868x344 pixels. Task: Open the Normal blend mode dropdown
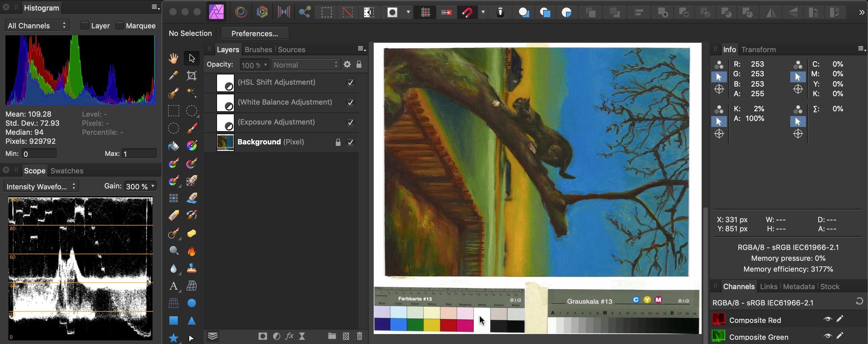tap(305, 65)
